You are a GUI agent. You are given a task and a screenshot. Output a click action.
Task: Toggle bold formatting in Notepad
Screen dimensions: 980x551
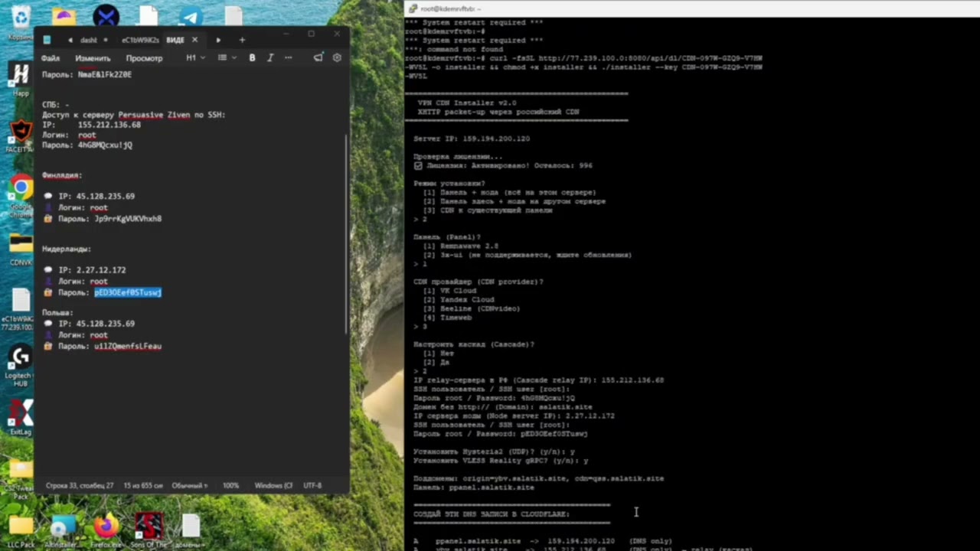click(252, 58)
